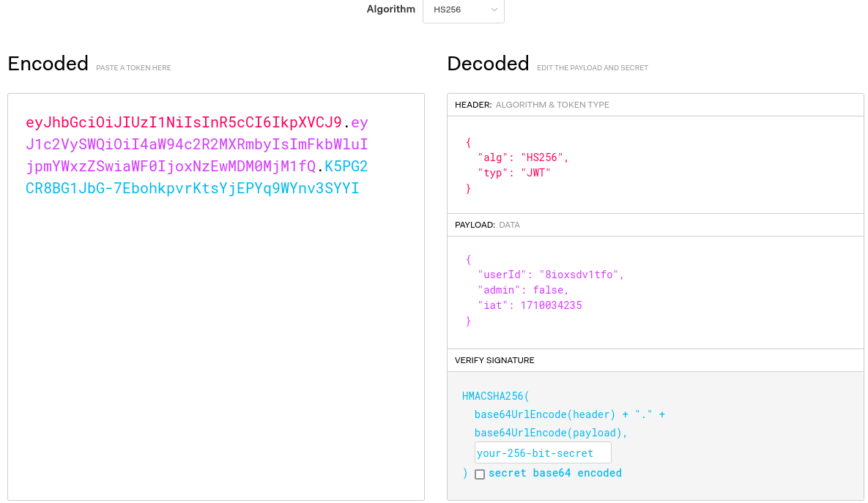Click the Encoded section heading
868x503 pixels.
[48, 64]
